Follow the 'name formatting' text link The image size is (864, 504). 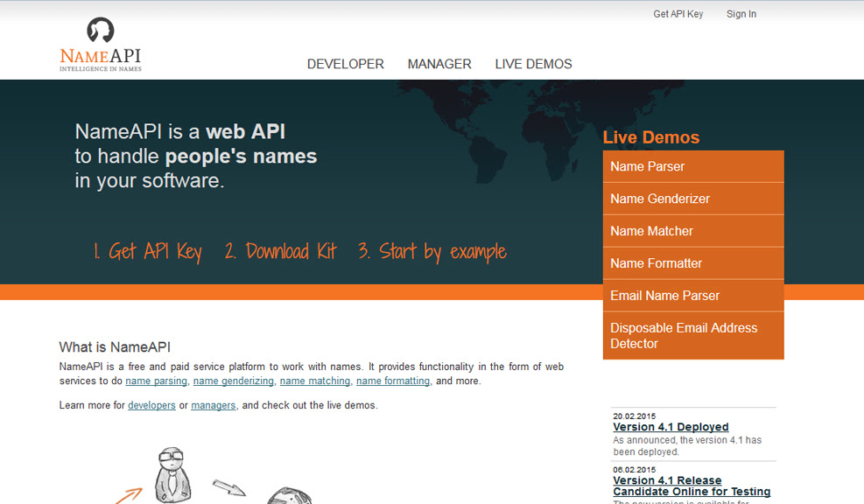tap(393, 381)
